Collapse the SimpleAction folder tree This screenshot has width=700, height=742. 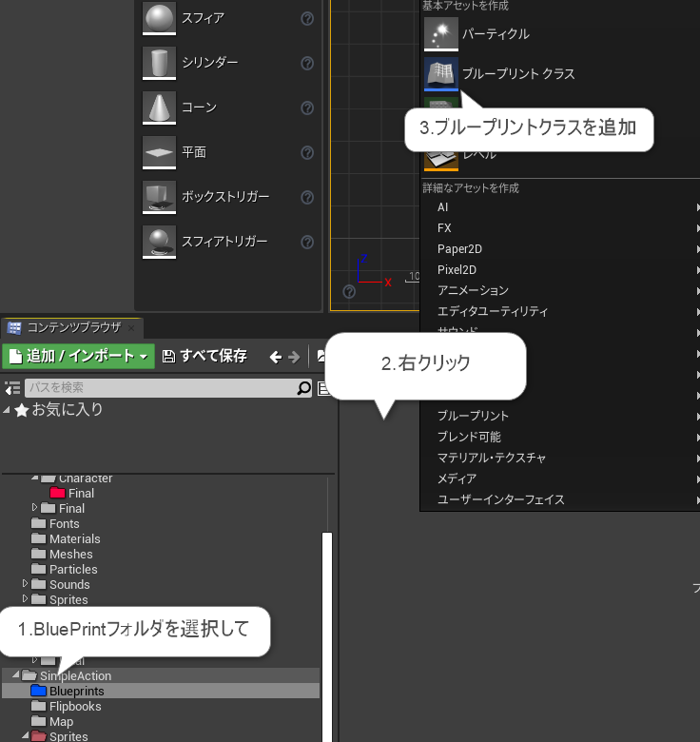[16, 674]
